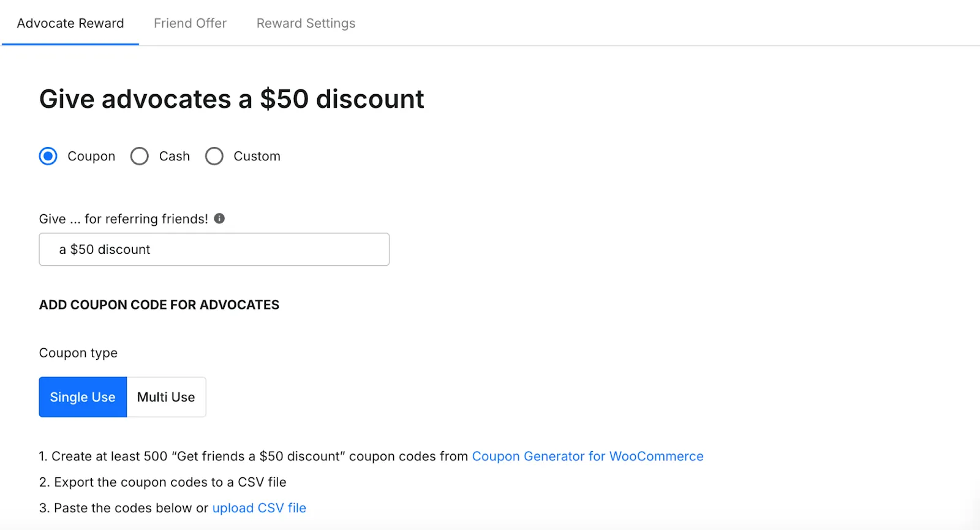Focus the 'a $50 discount' text field

(214, 249)
